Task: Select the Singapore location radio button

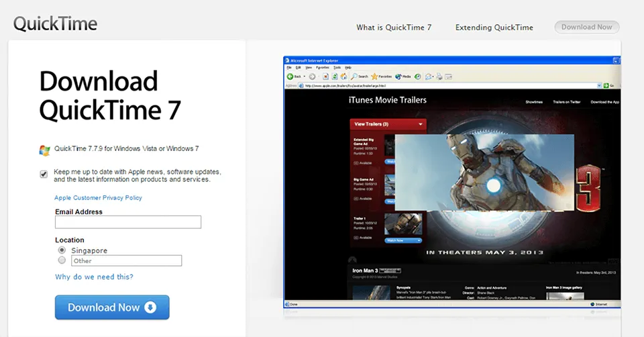Action: pos(62,250)
